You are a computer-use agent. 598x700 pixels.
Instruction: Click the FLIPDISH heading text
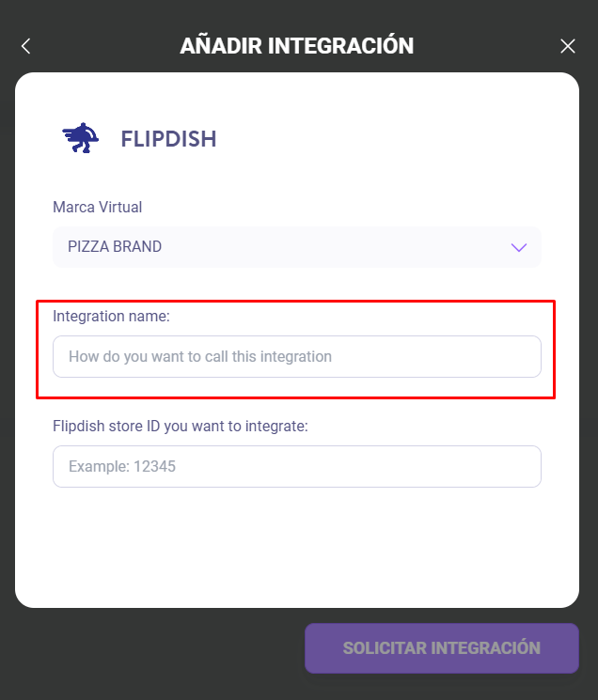pos(168,140)
